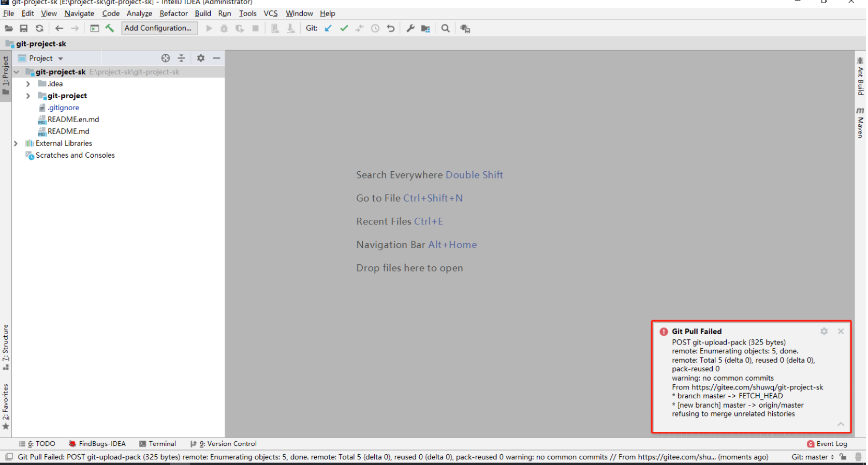Click the Git Commit checkmark icon
The width and height of the screenshot is (868, 465).
(x=344, y=28)
